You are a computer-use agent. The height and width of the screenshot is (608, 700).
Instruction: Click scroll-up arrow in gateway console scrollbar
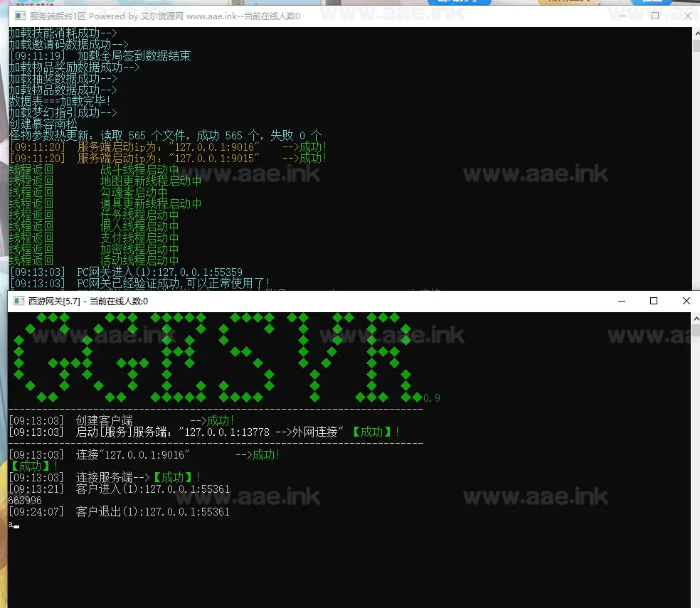(696, 319)
